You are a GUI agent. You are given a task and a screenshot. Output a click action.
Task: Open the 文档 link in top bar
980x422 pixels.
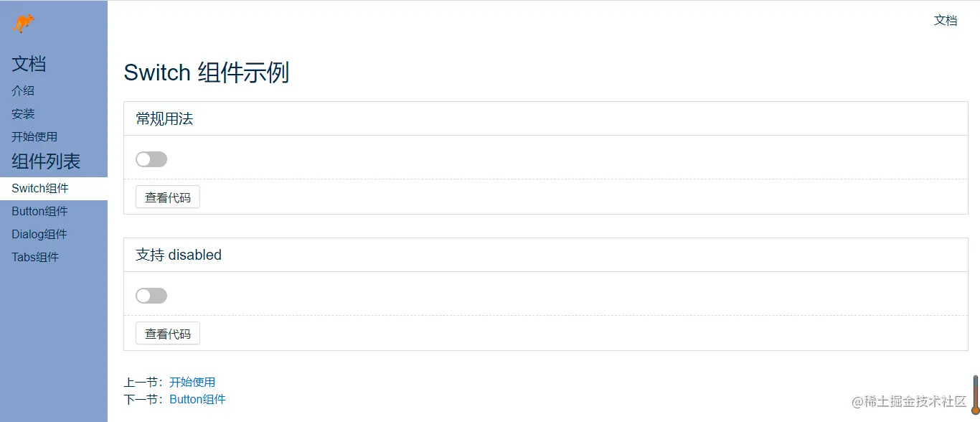click(x=945, y=20)
